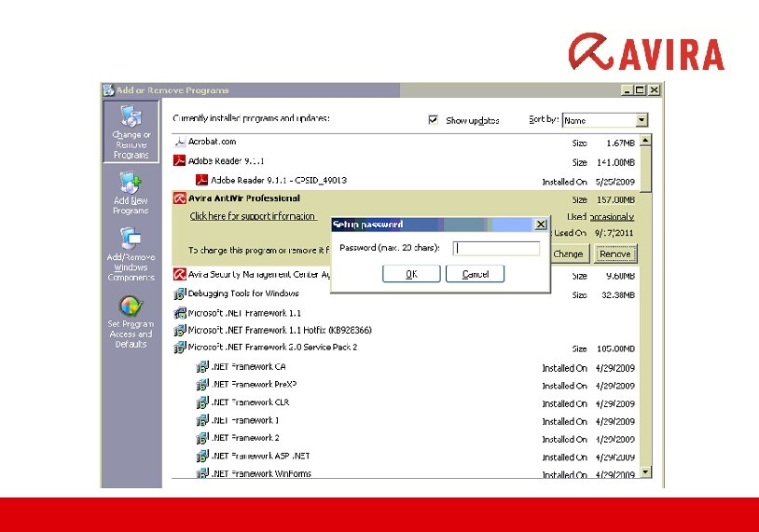Click the .NET Framework CLR icon
Viewport: 759px width, 532px height.
pos(202,402)
